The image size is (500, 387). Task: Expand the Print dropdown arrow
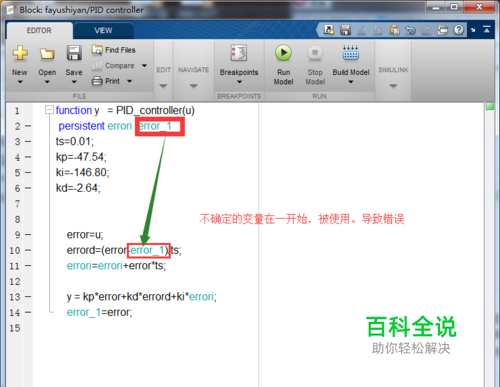pos(129,81)
